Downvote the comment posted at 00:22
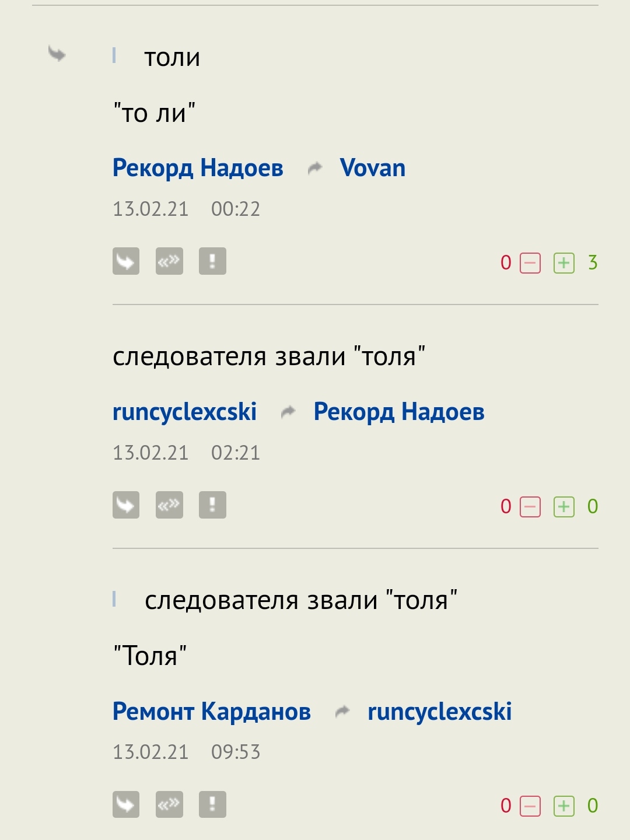 (x=530, y=263)
